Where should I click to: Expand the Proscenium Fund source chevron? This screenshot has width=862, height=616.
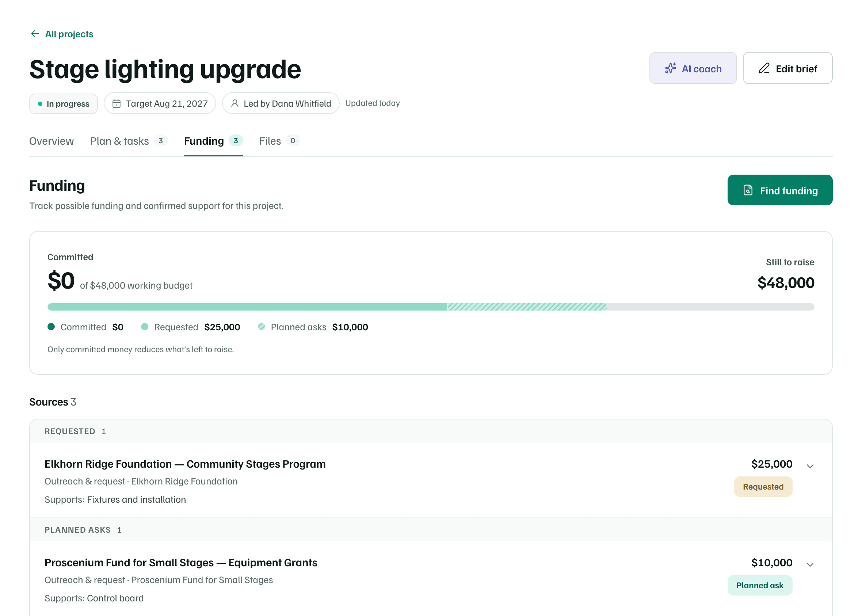(x=810, y=564)
